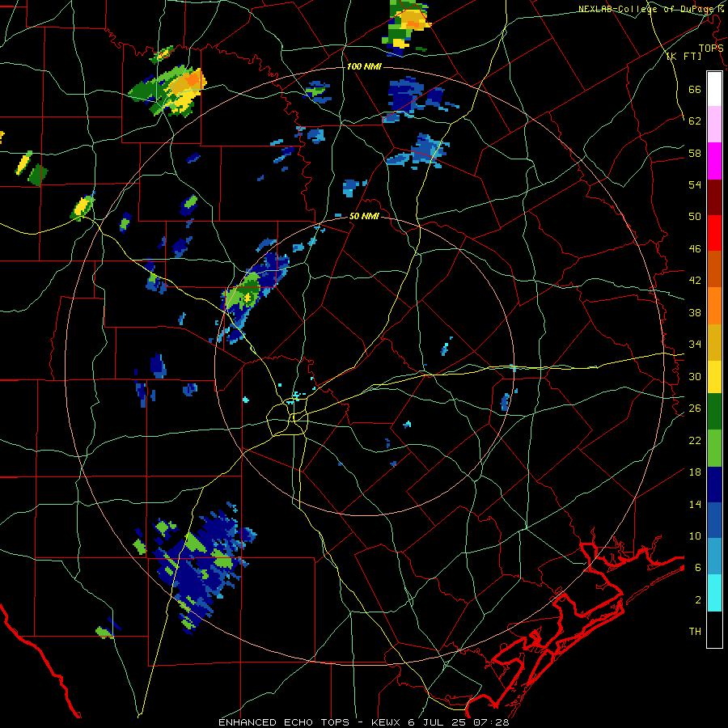
Task: Click the legend value "54"
Action: coord(695,184)
